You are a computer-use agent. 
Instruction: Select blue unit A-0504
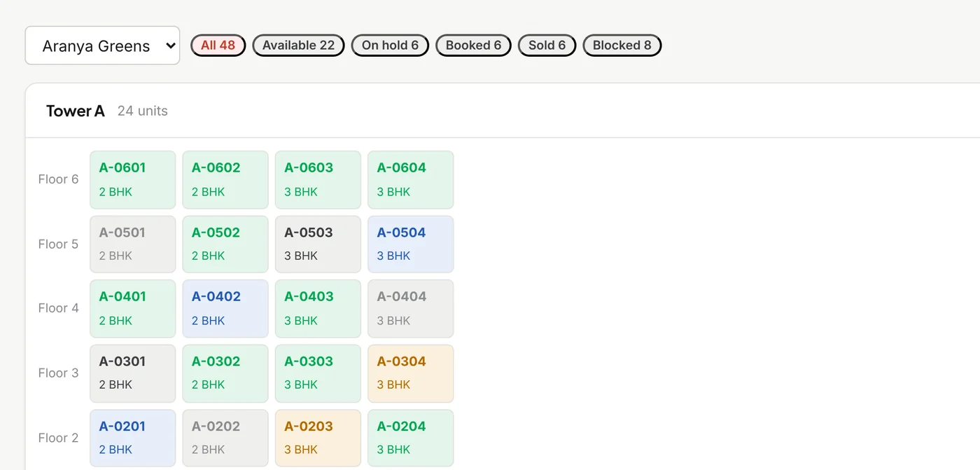pyautogui.click(x=411, y=244)
